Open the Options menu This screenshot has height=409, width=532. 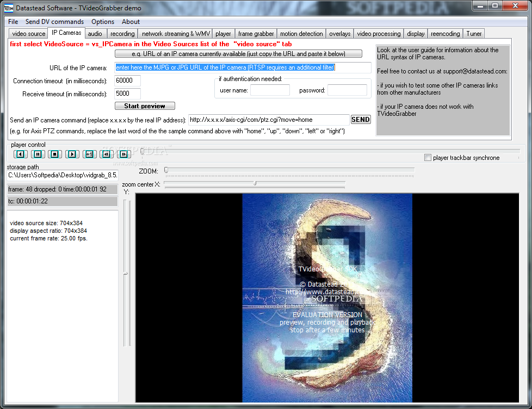click(102, 22)
